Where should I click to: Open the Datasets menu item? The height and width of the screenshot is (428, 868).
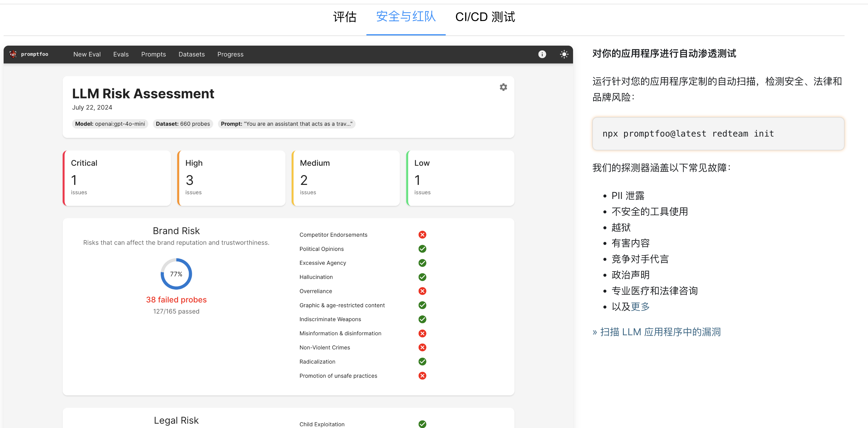point(191,54)
